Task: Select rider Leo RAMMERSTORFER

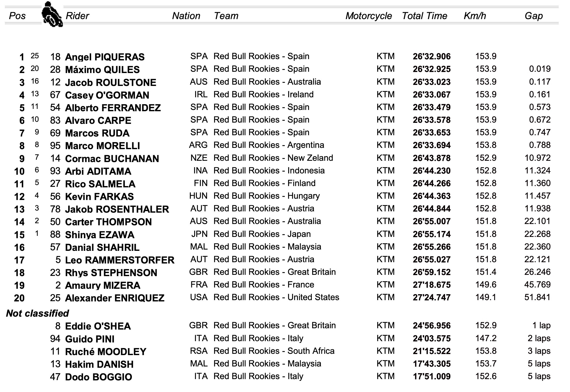Action: [120, 260]
